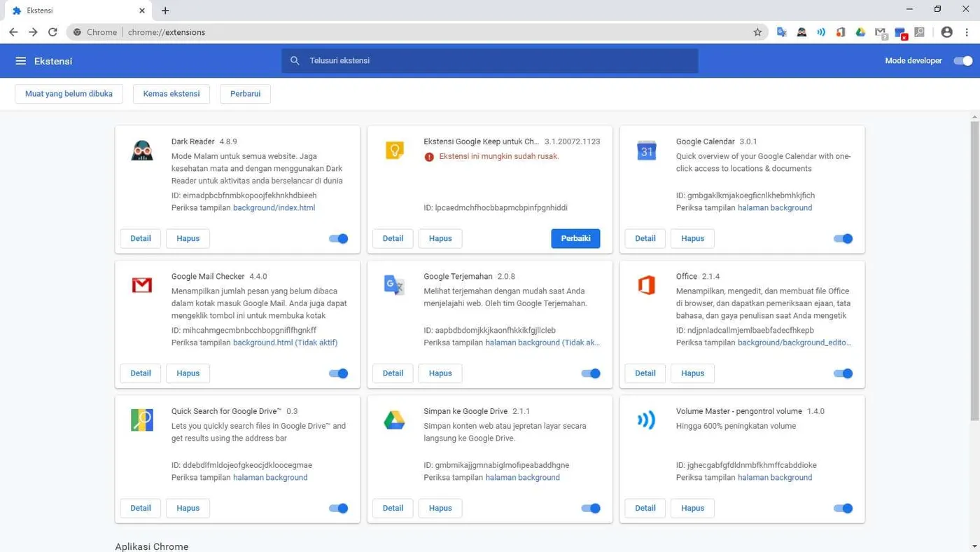Open a new browser tab
Screen dimensions: 980x552
click(x=165, y=11)
